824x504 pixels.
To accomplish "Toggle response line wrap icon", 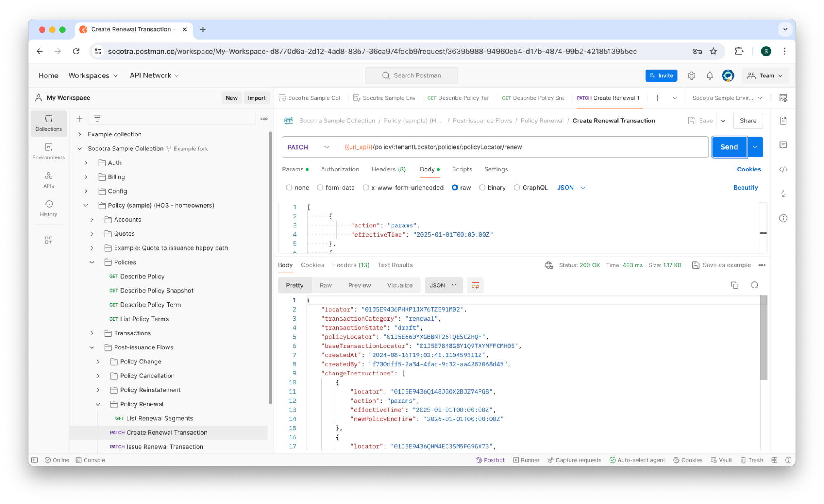I will pyautogui.click(x=475, y=285).
